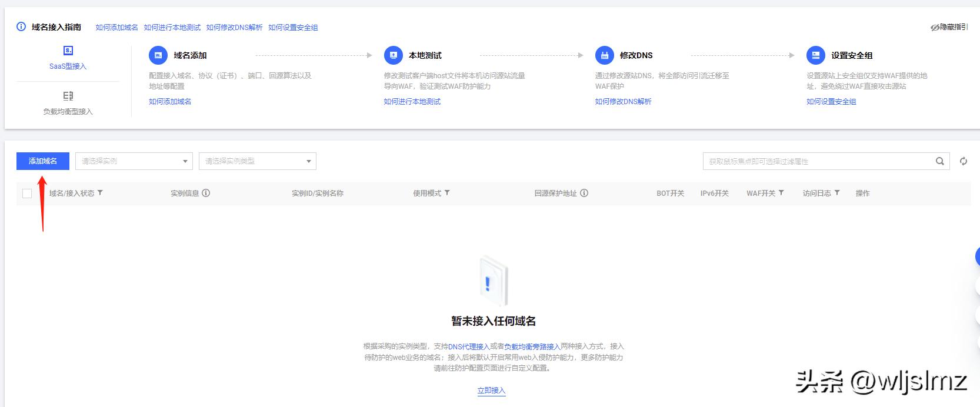Open top link 如何修改DNS解析
The width and height of the screenshot is (980, 407).
point(234,28)
